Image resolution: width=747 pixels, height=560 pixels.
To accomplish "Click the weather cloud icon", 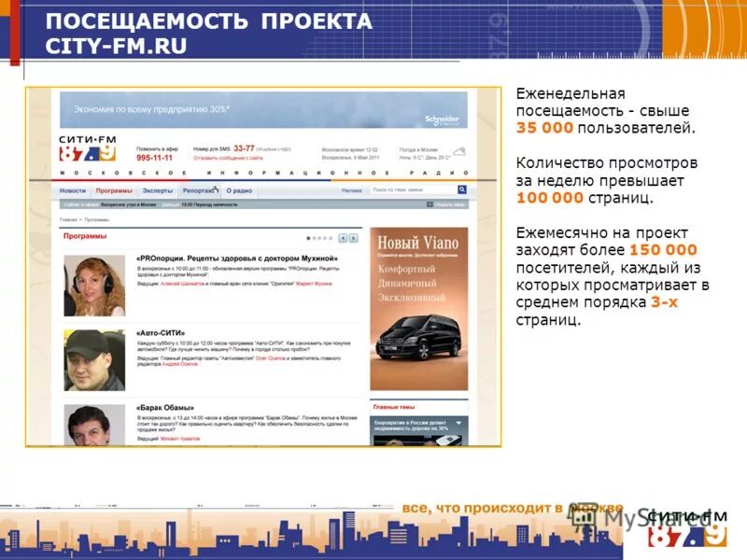I will pos(459,152).
